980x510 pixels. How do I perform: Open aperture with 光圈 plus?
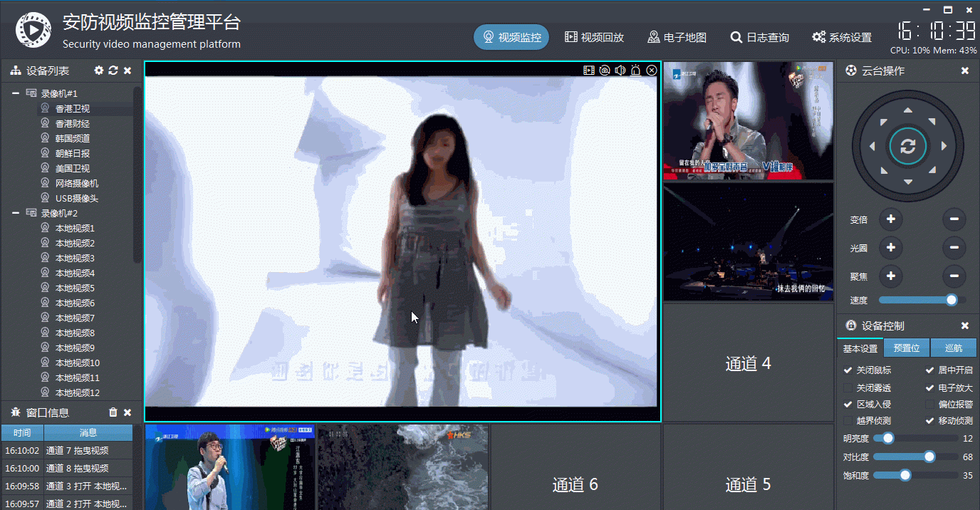[891, 248]
